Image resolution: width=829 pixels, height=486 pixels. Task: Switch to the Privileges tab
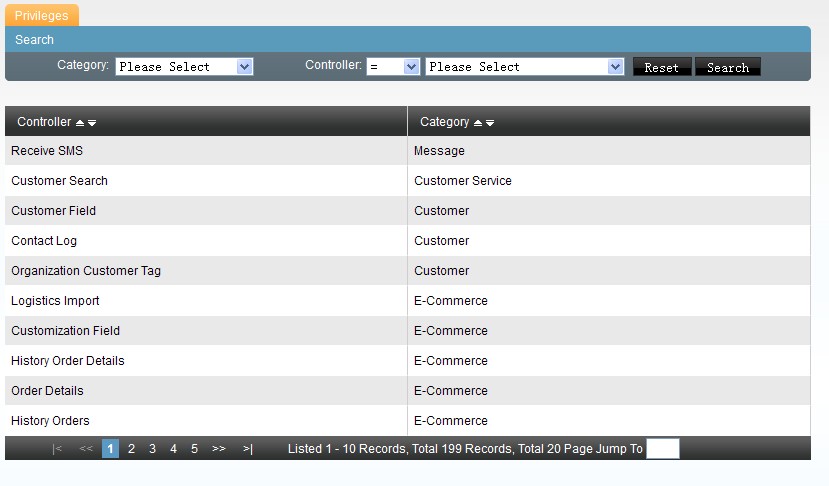[x=42, y=16]
